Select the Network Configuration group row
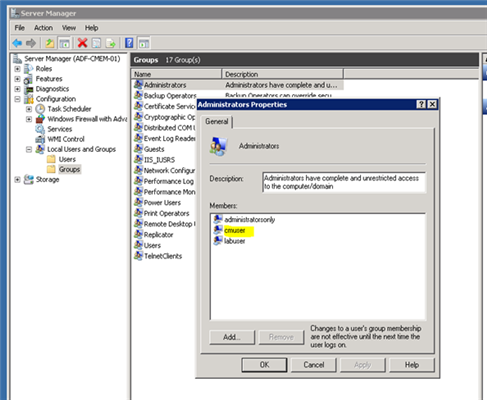The width and height of the screenshot is (487, 400). [x=164, y=170]
